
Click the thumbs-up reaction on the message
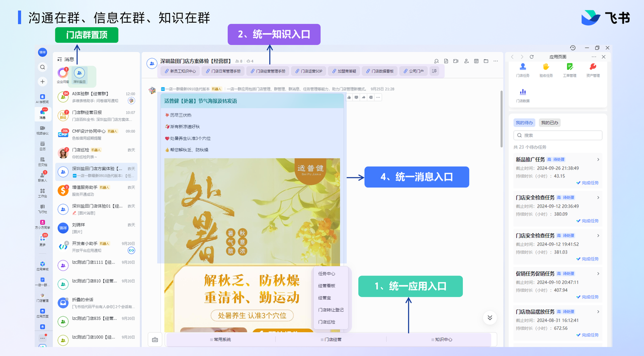click(x=349, y=97)
